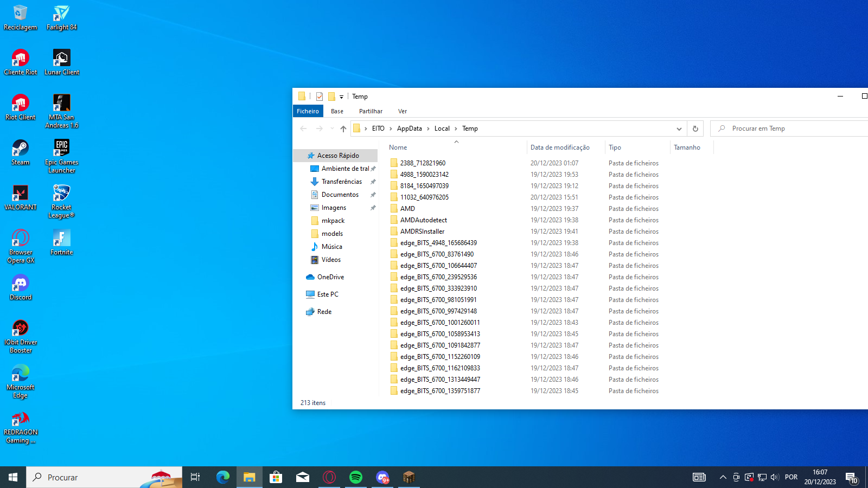
Task: Click the new folder quick access icon
Action: pyautogui.click(x=331, y=97)
